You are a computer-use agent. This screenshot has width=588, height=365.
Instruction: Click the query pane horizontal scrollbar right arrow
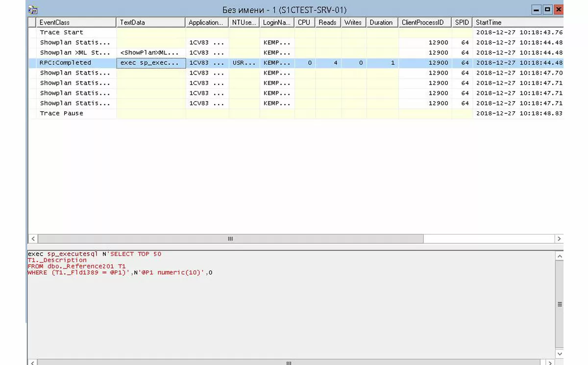click(x=550, y=363)
